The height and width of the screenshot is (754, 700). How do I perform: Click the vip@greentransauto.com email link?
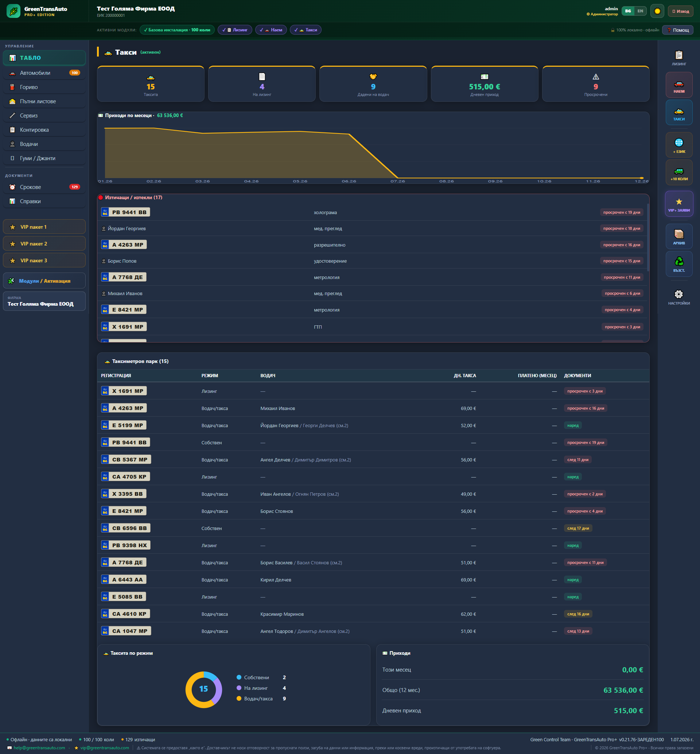click(x=105, y=747)
